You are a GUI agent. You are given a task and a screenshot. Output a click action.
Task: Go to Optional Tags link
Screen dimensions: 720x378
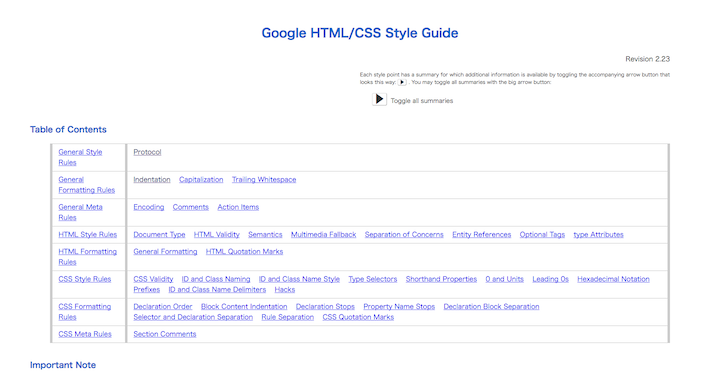pyautogui.click(x=542, y=235)
